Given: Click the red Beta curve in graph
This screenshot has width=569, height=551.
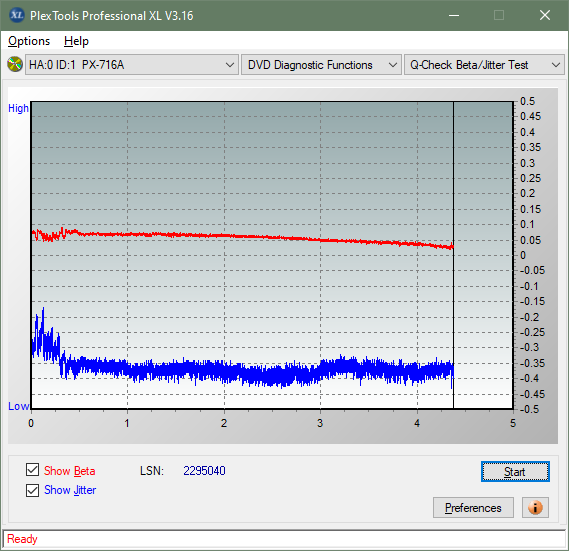Looking at the screenshot, I should pos(240,236).
